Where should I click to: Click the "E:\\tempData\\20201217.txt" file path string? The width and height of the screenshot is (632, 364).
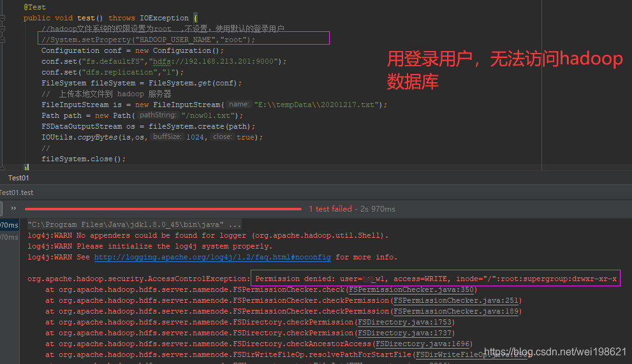click(316, 105)
